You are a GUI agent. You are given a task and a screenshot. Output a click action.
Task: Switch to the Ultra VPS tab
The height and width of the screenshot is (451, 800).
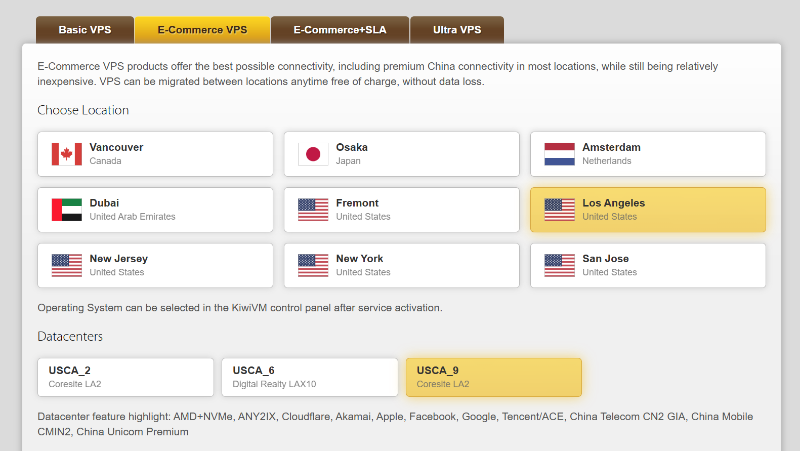click(457, 30)
